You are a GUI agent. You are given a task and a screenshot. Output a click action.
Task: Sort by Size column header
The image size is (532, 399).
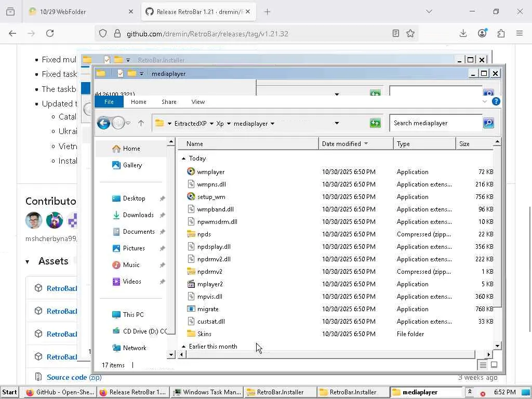474,144
